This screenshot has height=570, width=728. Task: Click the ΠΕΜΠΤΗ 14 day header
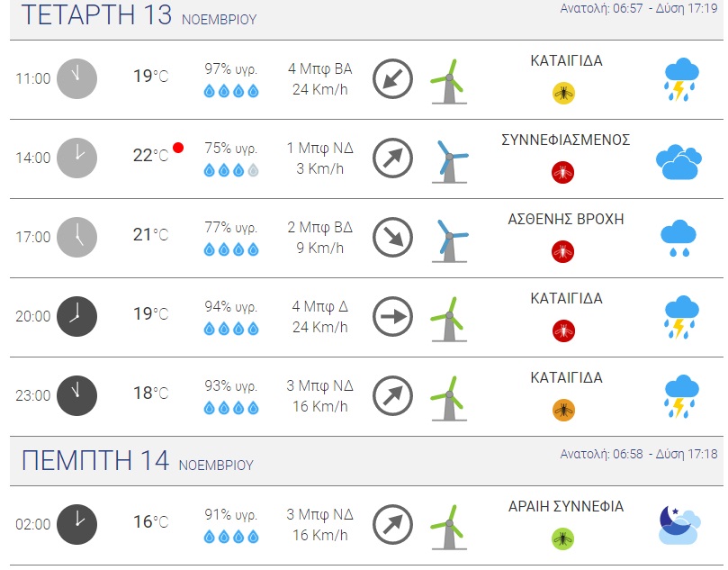95,460
